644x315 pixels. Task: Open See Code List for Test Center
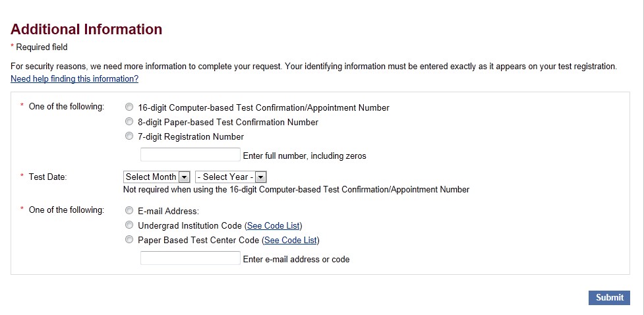(290, 240)
